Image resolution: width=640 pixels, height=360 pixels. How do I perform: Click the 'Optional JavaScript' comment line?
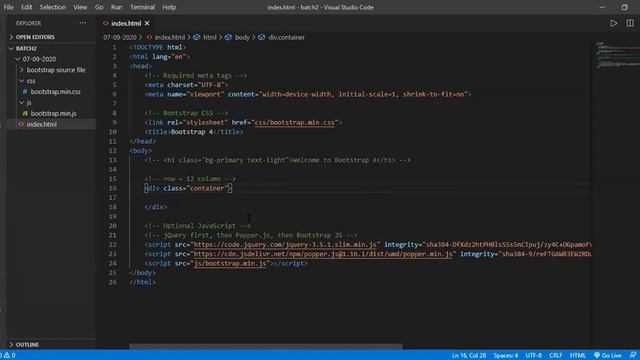198,226
